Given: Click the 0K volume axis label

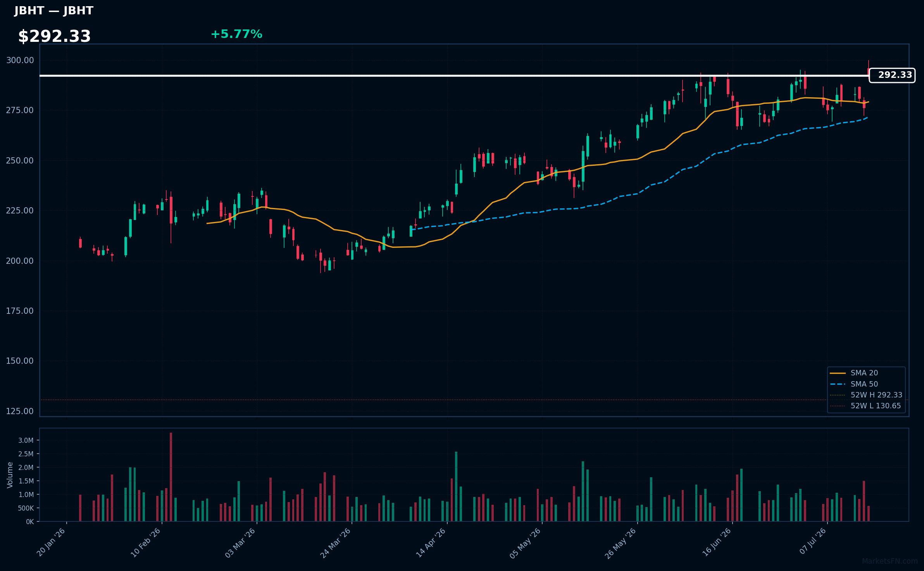Looking at the screenshot, I should click(x=30, y=522).
